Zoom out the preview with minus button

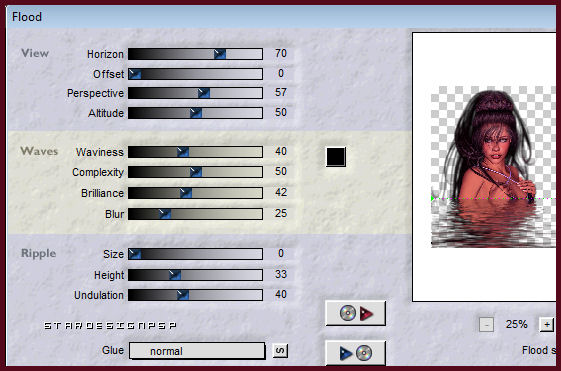[x=486, y=325]
